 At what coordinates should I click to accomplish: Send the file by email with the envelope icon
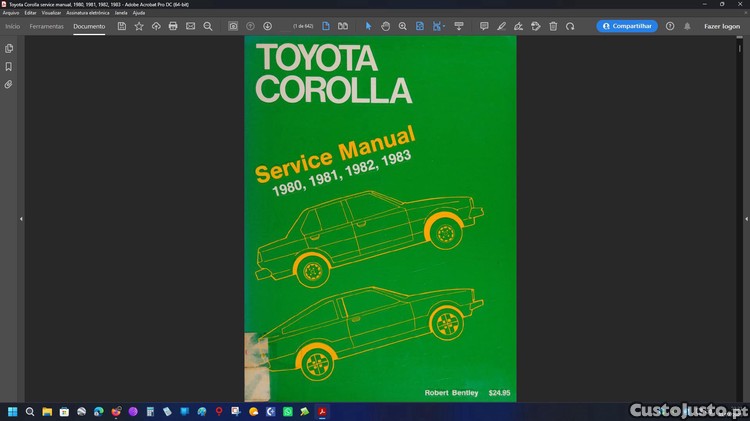coord(190,26)
